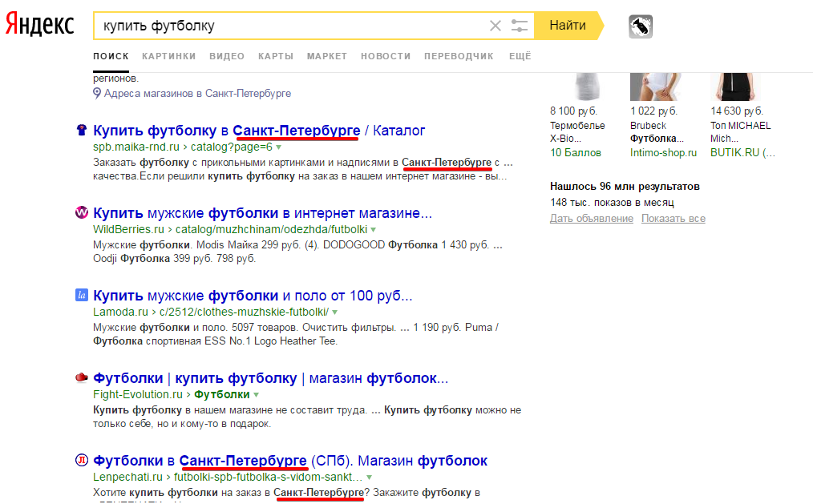Click 'Термобелье X-Bio...' product title
The height and width of the screenshot is (504, 813).
coord(577,132)
